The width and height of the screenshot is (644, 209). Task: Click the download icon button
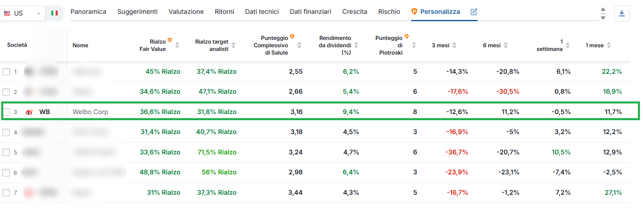(x=622, y=13)
